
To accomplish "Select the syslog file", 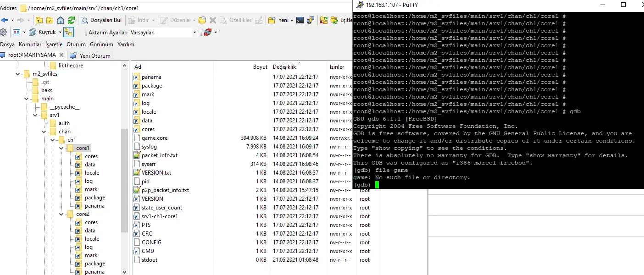I will (149, 147).
